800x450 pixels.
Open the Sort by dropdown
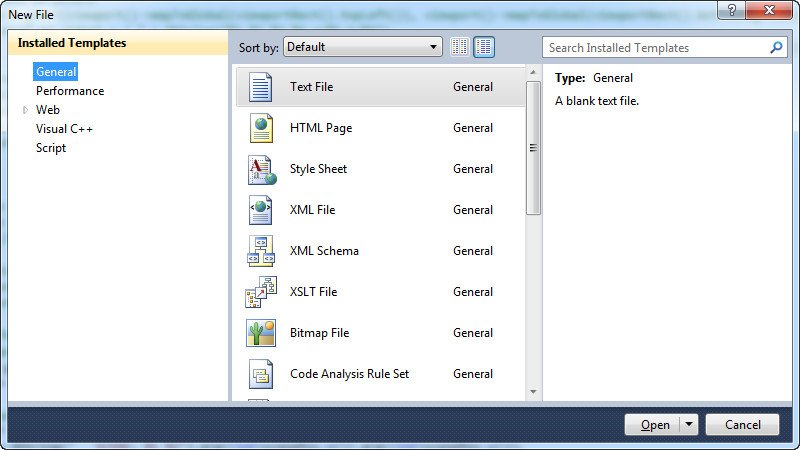click(363, 47)
